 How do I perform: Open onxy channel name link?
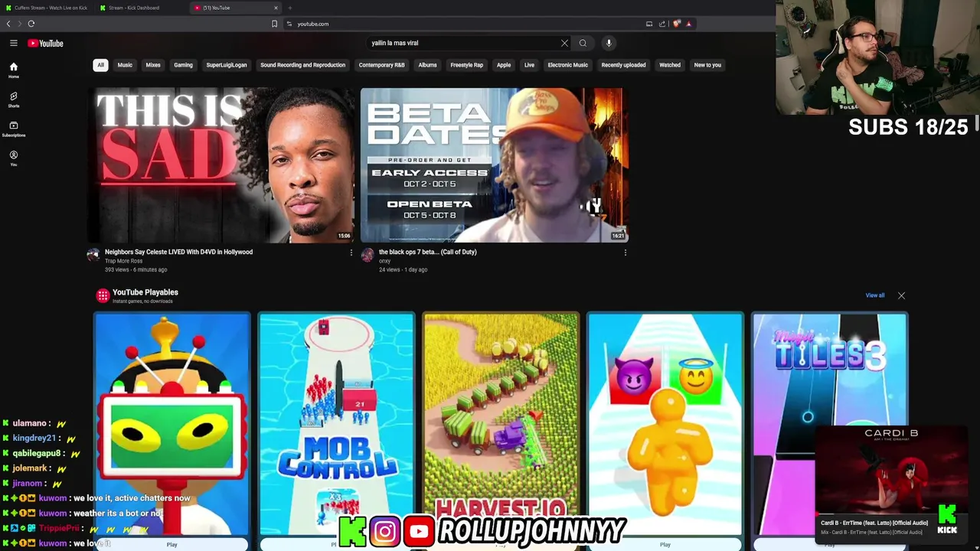(384, 261)
